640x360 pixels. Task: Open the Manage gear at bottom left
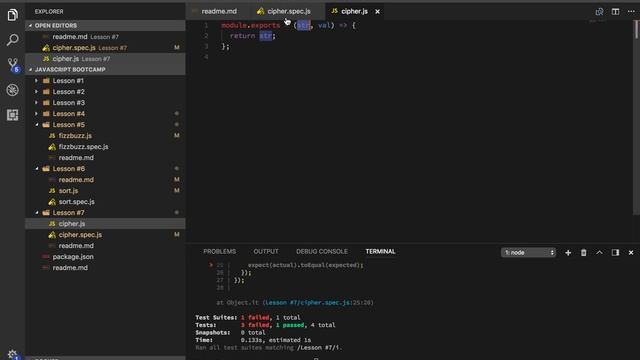click(x=12, y=354)
